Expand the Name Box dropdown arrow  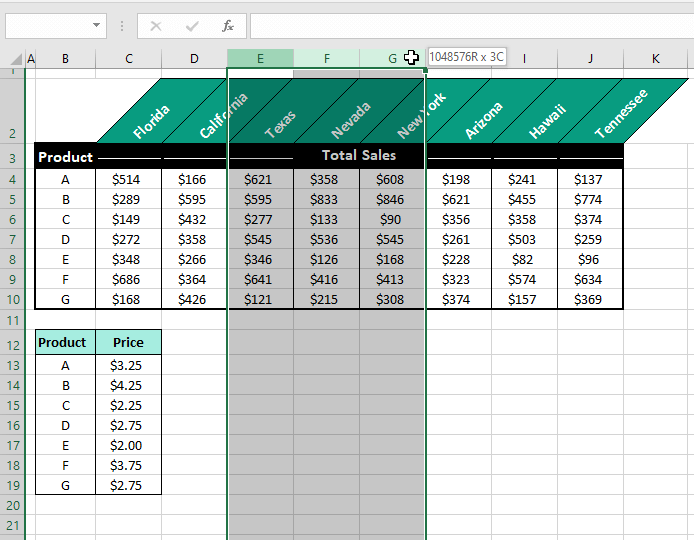point(97,26)
